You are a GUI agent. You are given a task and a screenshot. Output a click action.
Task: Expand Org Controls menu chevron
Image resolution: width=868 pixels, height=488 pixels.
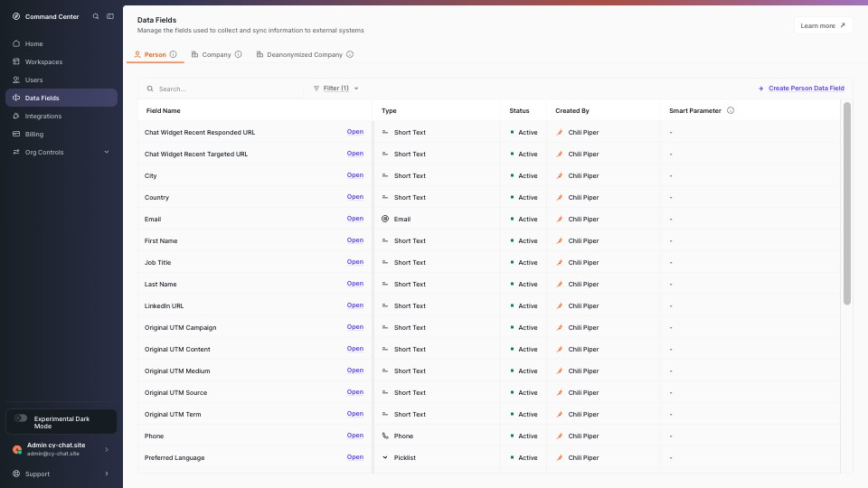[107, 152]
